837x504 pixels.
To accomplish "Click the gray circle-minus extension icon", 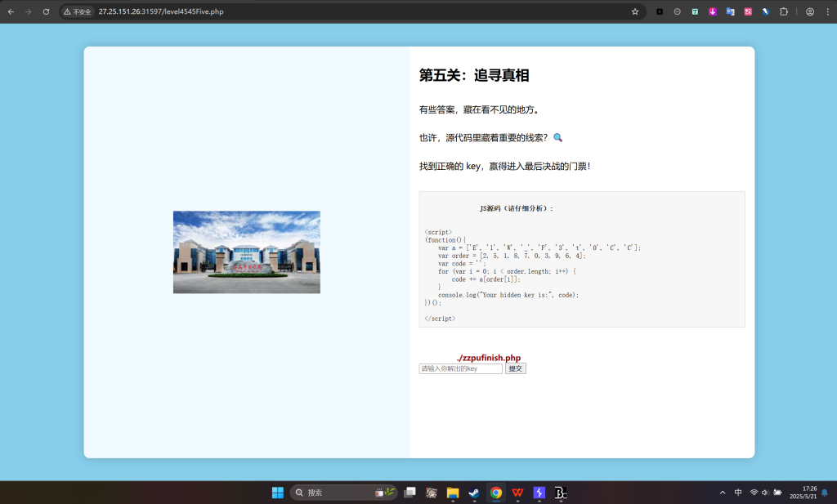I will click(x=678, y=11).
